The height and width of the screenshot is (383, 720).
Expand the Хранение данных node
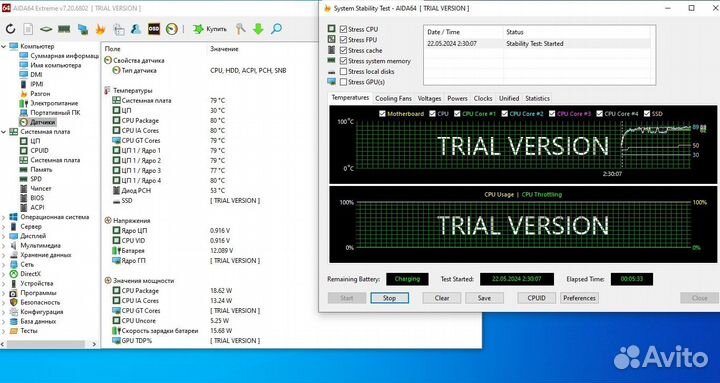4,255
